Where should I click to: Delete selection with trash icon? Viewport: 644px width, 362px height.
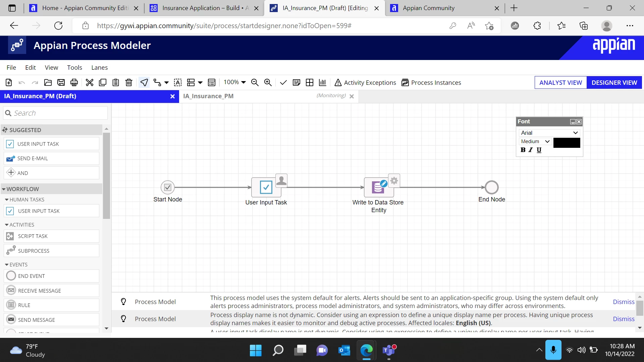(x=129, y=82)
